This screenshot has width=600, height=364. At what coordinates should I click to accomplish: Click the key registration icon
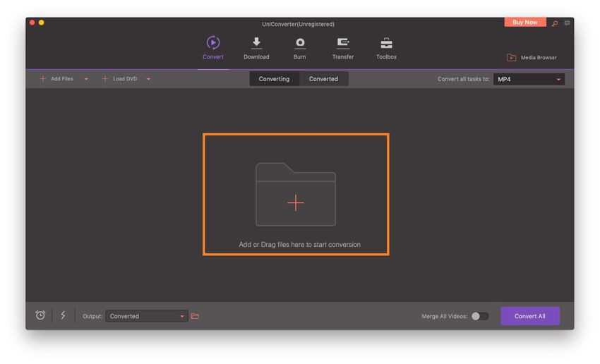(x=554, y=24)
